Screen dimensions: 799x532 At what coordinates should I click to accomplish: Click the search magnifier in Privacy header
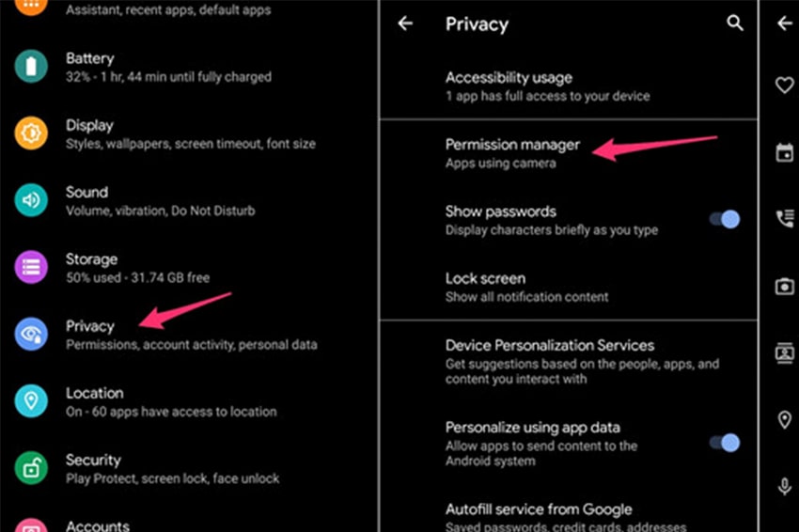[x=734, y=23]
